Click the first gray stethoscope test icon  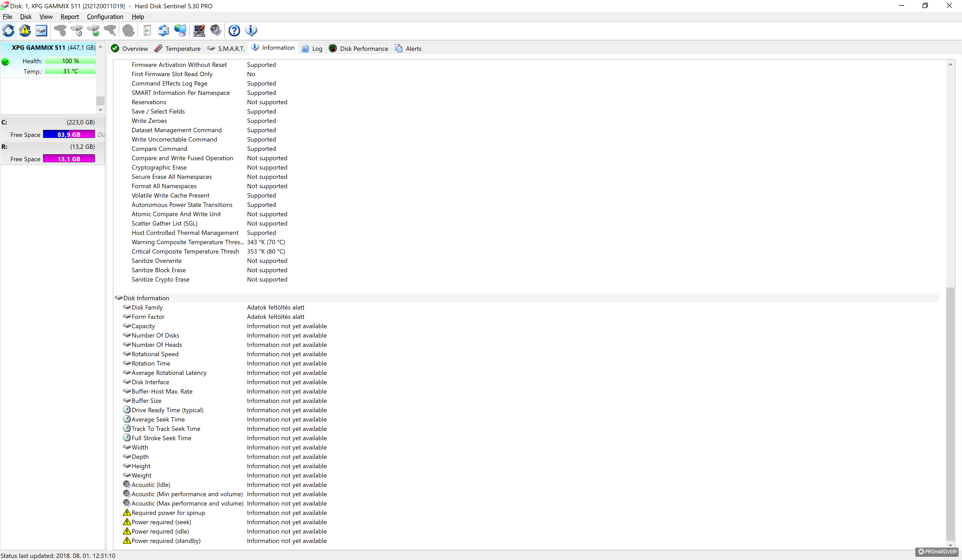[60, 31]
